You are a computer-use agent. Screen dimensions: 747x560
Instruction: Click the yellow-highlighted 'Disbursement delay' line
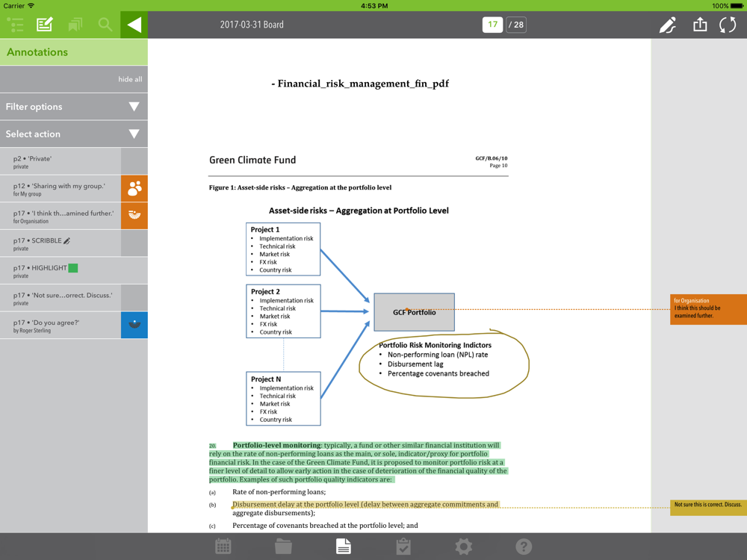click(365, 504)
